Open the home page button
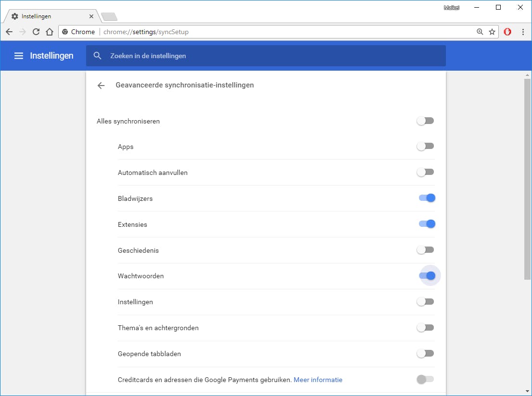532x396 pixels. click(50, 32)
